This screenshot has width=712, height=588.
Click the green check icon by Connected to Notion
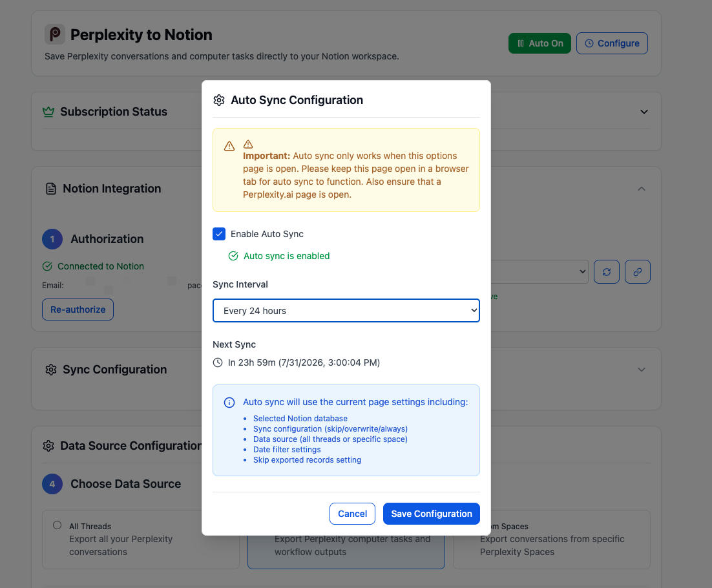(47, 266)
